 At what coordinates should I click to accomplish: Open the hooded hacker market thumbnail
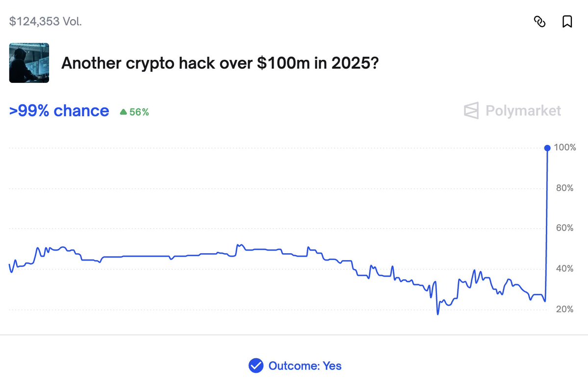pos(29,63)
